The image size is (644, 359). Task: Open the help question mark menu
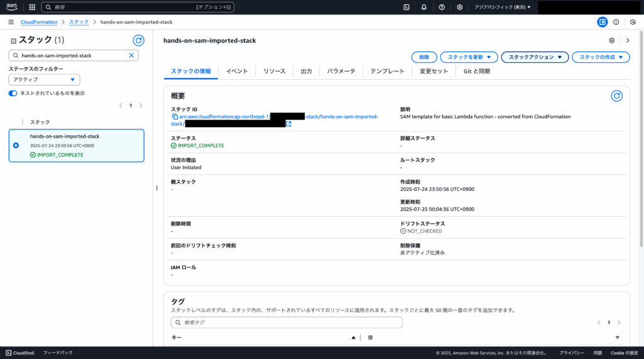tap(441, 7)
